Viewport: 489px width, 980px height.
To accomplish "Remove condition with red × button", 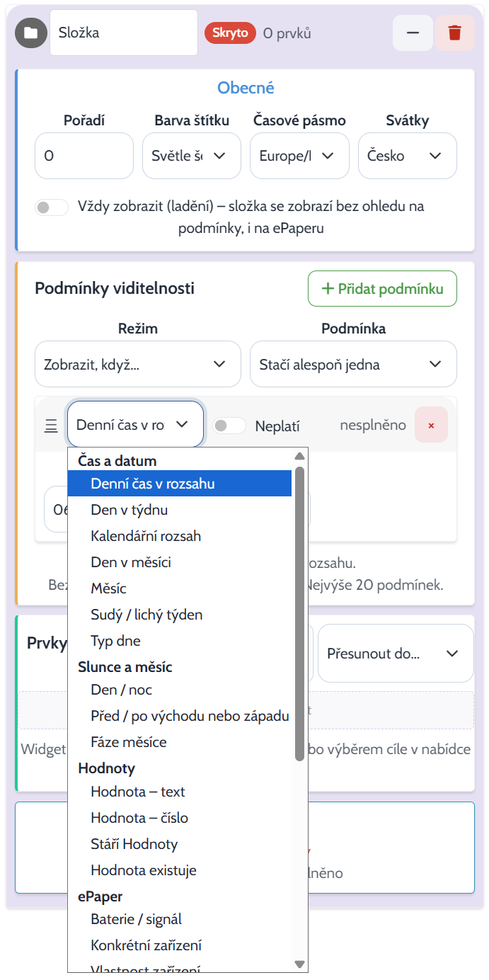I will point(431,425).
